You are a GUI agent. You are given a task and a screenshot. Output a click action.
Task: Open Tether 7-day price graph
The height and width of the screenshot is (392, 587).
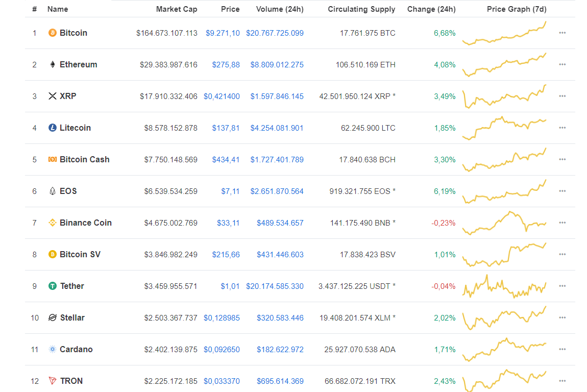point(504,286)
